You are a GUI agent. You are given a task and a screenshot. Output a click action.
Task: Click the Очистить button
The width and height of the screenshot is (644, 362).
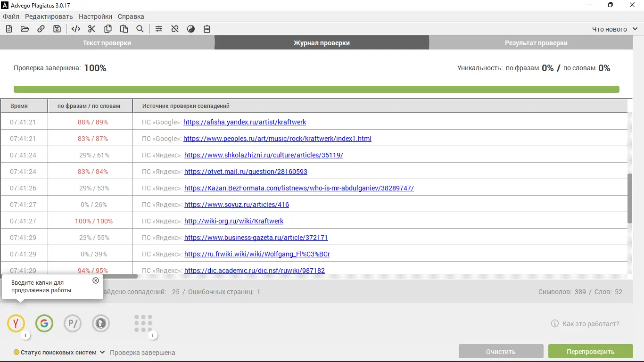coord(501,352)
